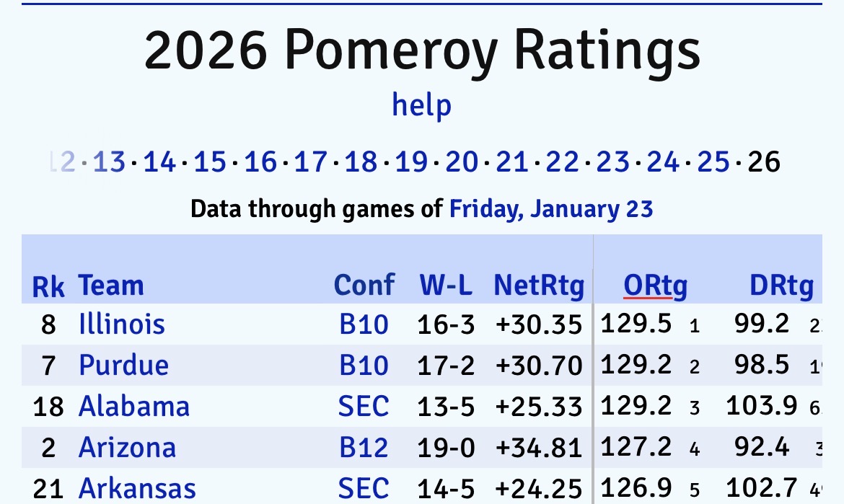Sort by Rk rank column header

point(48,287)
